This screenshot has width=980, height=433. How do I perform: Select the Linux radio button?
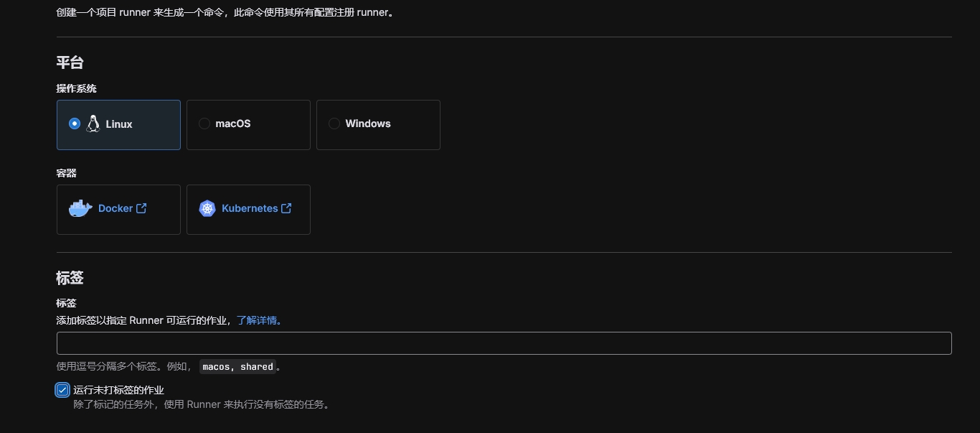point(75,124)
